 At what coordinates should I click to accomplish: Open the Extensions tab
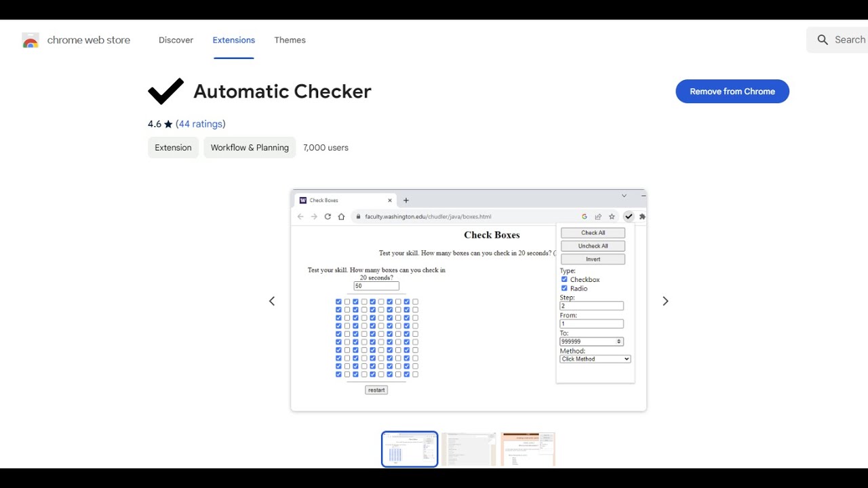(x=234, y=40)
